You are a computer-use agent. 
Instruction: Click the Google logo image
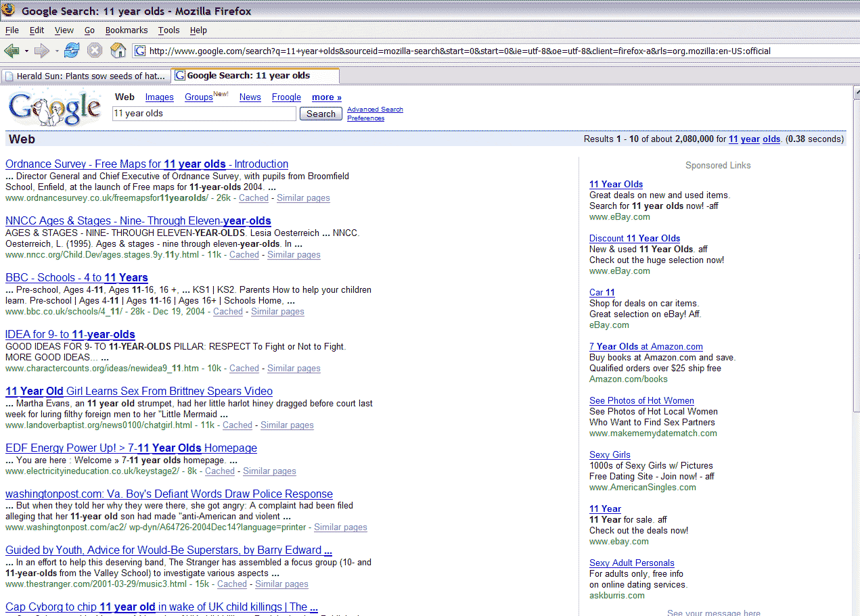55,108
